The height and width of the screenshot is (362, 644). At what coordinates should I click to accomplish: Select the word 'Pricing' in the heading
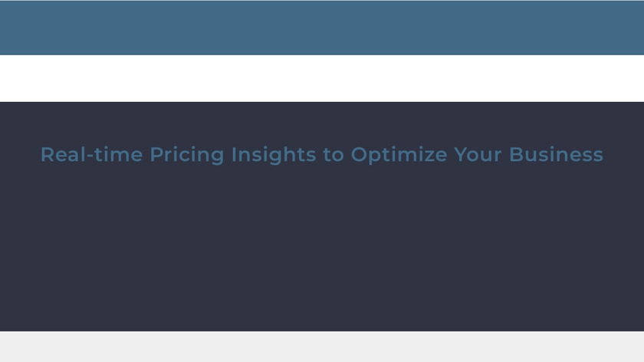coord(187,155)
